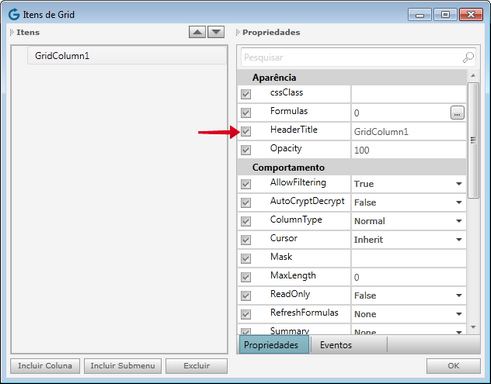Switch to the Propriedades tab

[271, 345]
